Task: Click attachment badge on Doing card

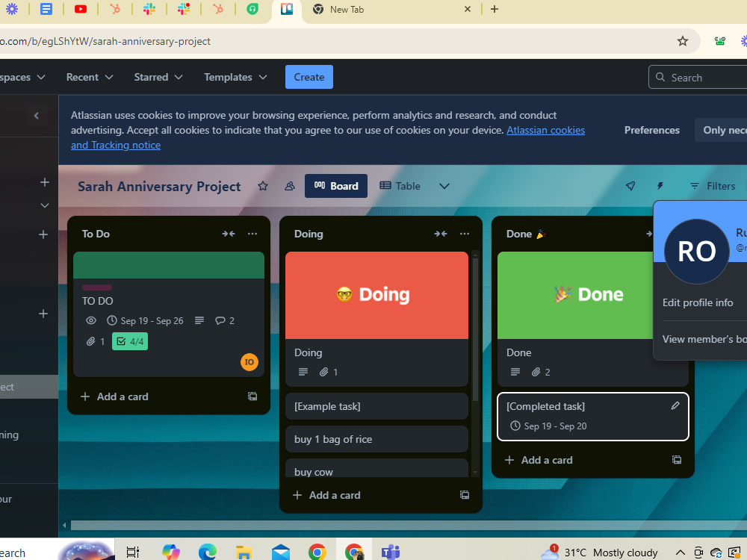Action: coord(329,372)
